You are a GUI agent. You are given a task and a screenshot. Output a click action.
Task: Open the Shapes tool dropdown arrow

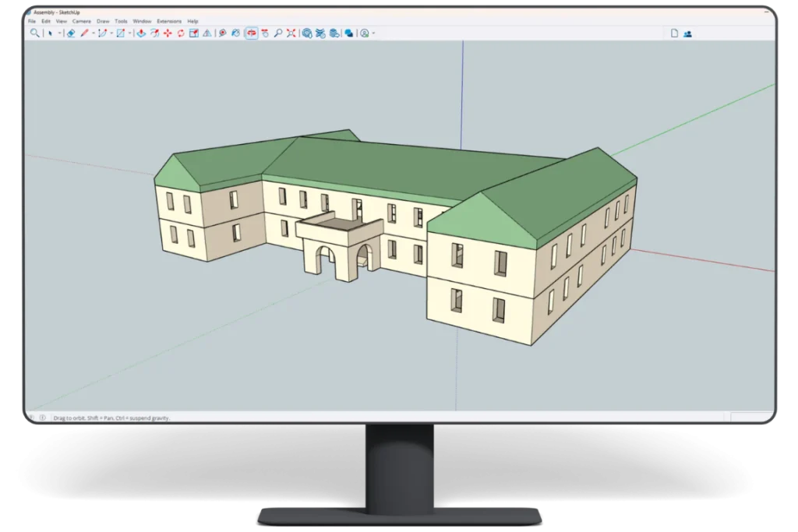[130, 33]
